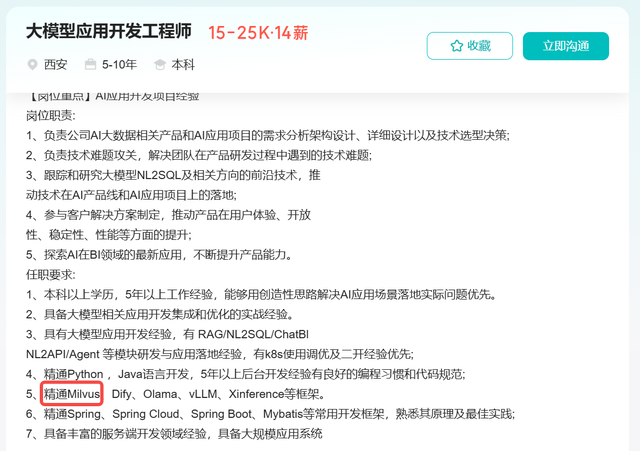Click the line mentioning RAG/NL2SQL/ChatBI
Viewport: 640px width, 451px height.
point(167,334)
